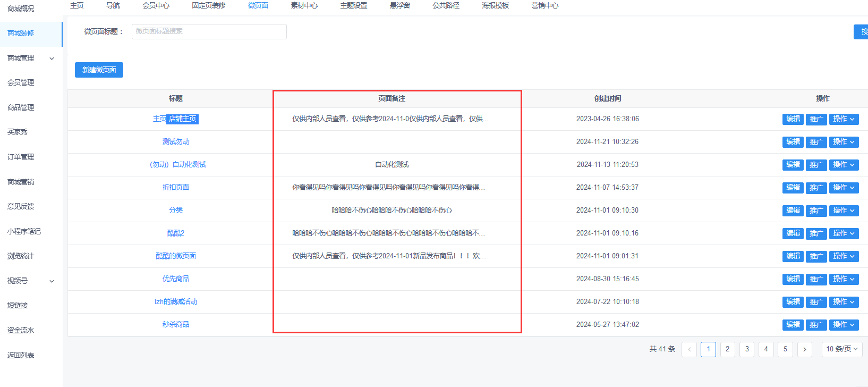This screenshot has width=868, height=387.
Task: Click previous page arrow in pagination
Action: (x=689, y=349)
